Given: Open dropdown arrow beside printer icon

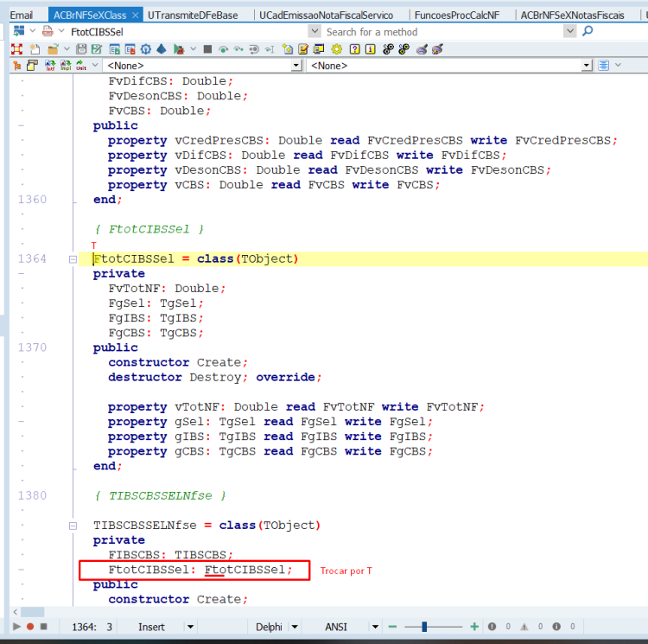Looking at the screenshot, I should (x=61, y=31).
